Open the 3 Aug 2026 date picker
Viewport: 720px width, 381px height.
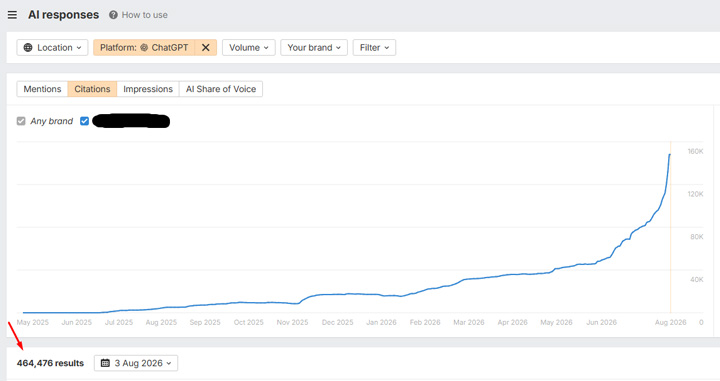pos(136,363)
